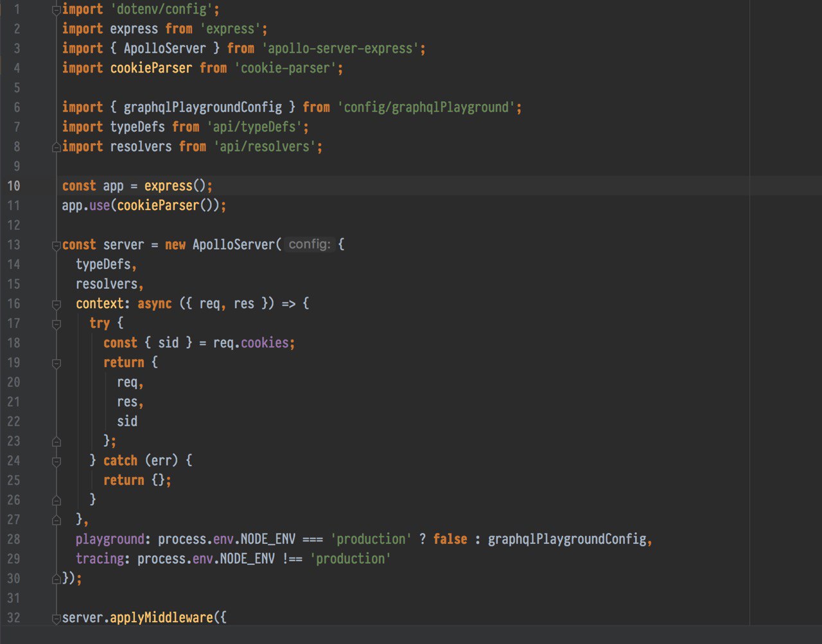Click 'return {};' on line 25
This screenshot has width=822, height=644.
click(137, 480)
